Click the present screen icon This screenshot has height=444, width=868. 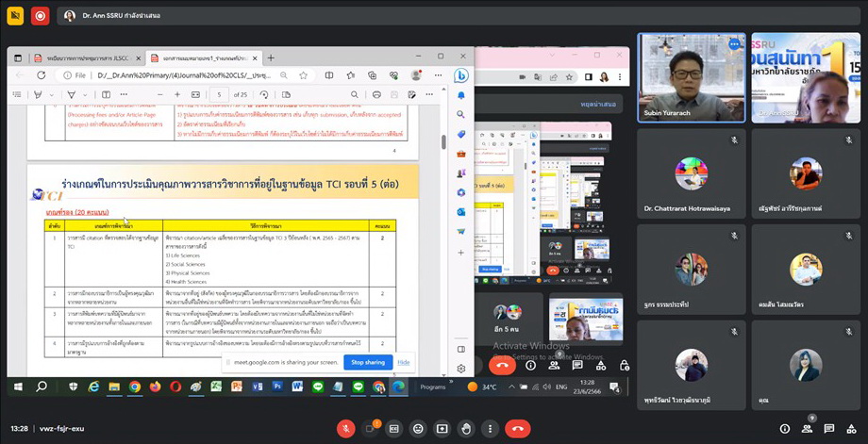(x=442, y=429)
